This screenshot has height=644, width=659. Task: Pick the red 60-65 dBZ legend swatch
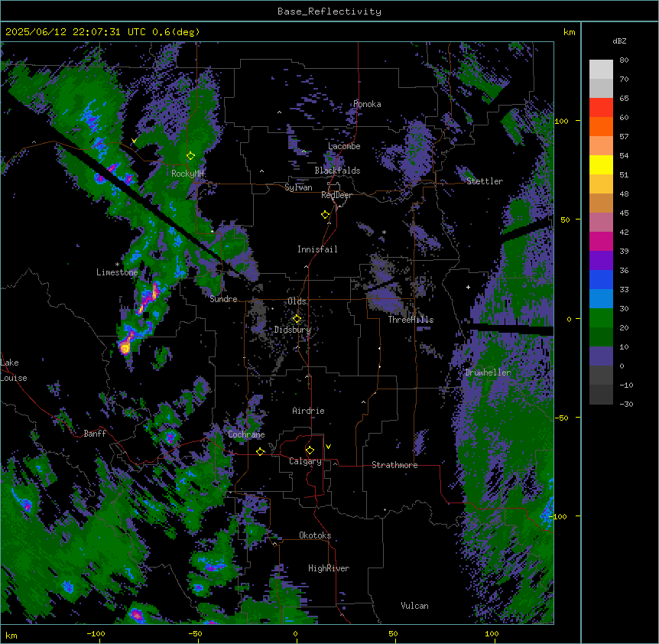601,108
